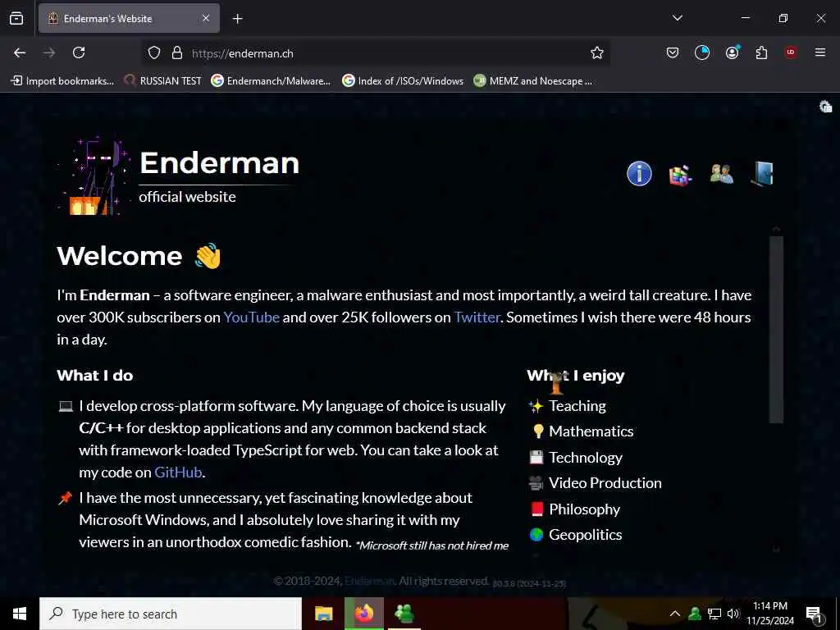
Task: Open network status tray icon
Action: 714,614
